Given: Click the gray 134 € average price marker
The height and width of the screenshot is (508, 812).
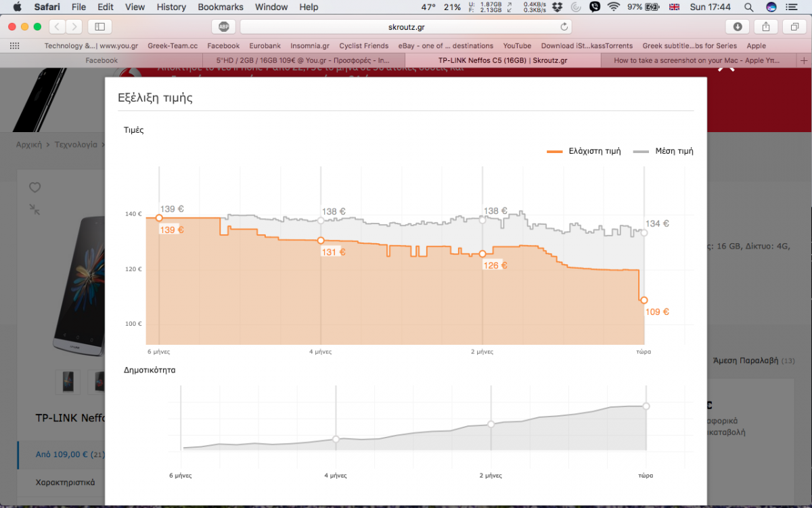Looking at the screenshot, I should (x=644, y=233).
